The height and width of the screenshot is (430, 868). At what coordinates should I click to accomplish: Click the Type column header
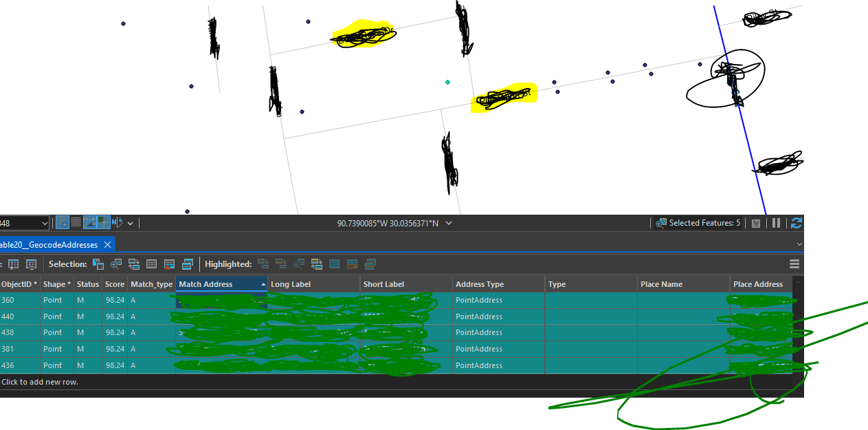point(591,284)
